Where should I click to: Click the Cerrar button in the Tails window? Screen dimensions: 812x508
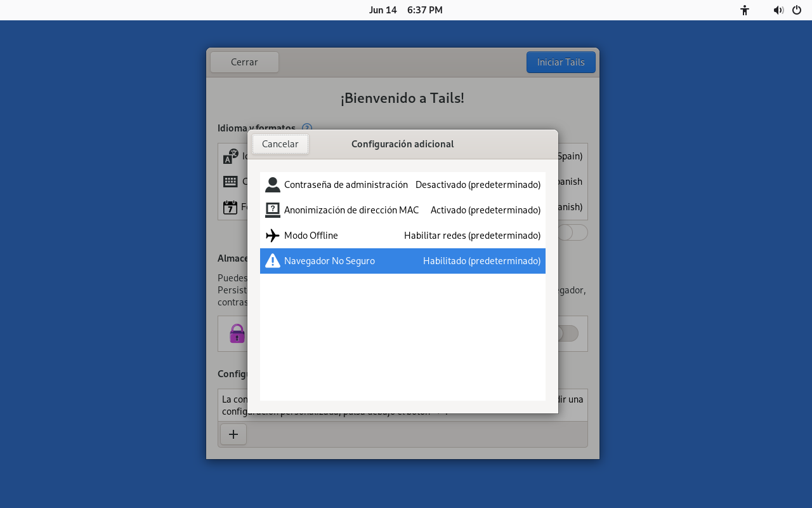coord(244,62)
